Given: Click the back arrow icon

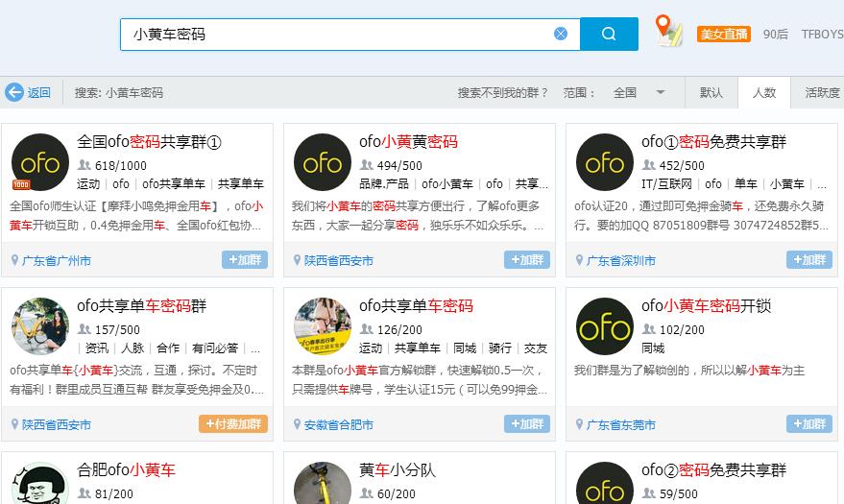Looking at the screenshot, I should (14, 93).
